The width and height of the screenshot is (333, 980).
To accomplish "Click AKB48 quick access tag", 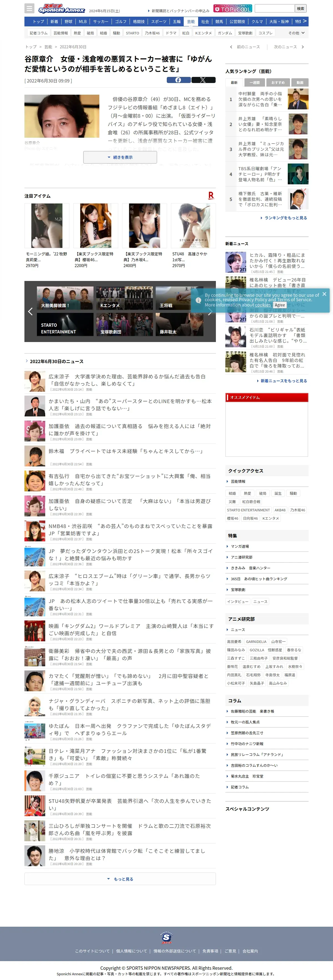I will tap(280, 510).
